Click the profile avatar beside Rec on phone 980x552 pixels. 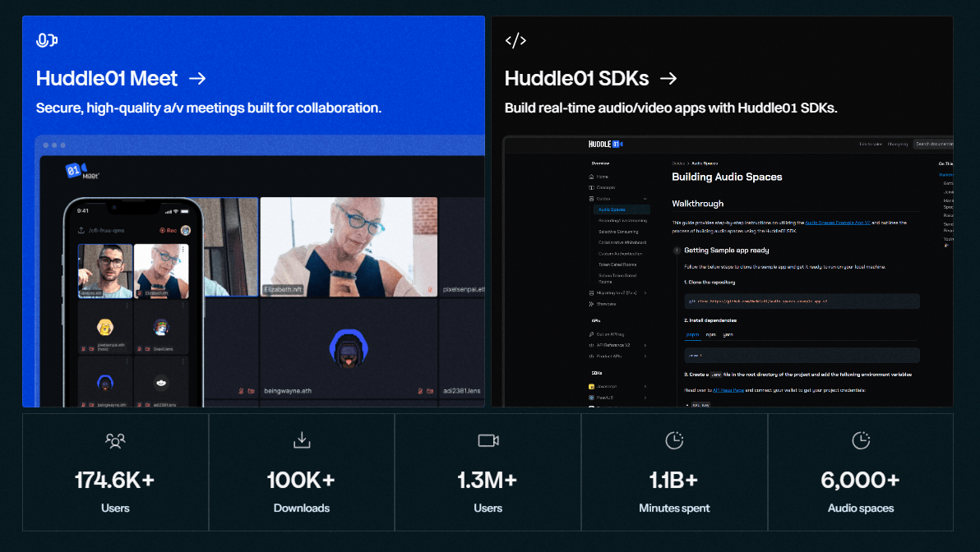pyautogui.click(x=186, y=231)
